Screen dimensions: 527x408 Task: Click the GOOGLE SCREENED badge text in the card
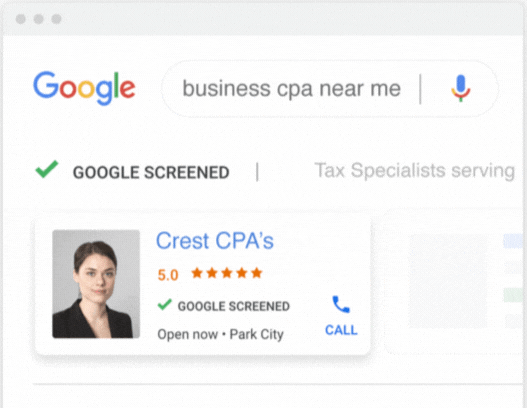point(234,306)
